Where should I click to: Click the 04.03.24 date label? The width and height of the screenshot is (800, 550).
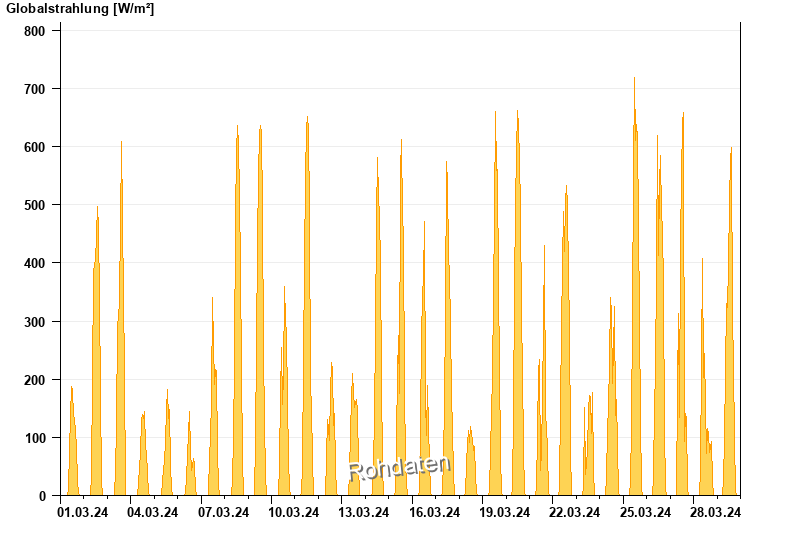tap(153, 512)
